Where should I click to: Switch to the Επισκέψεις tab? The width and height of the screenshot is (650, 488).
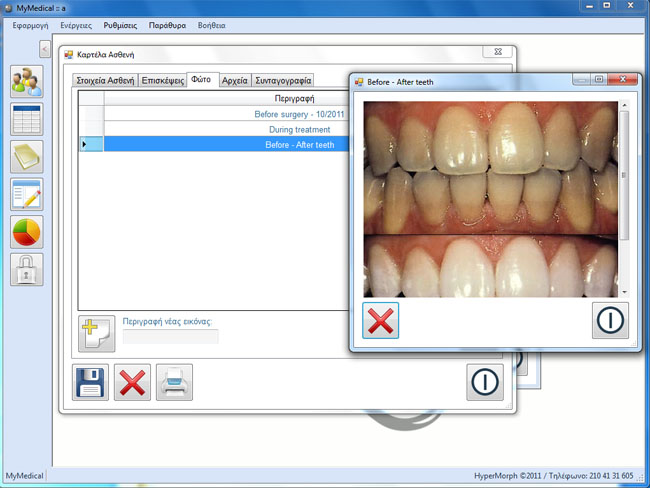pos(162,81)
